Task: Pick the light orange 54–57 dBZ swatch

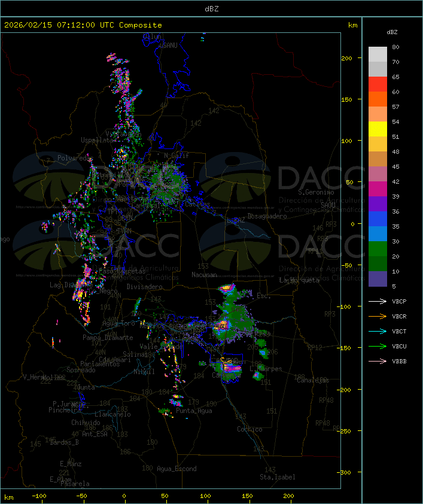Action: point(378,114)
